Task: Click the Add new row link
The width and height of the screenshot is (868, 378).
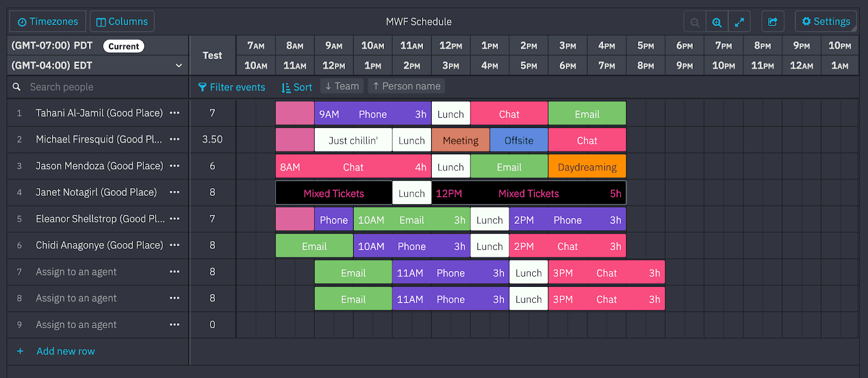Action: click(66, 351)
